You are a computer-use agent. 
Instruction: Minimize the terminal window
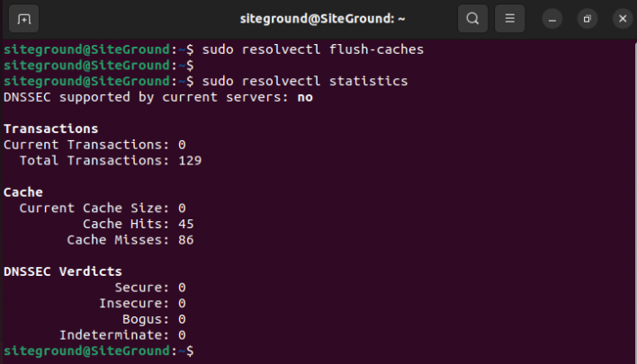click(x=552, y=19)
